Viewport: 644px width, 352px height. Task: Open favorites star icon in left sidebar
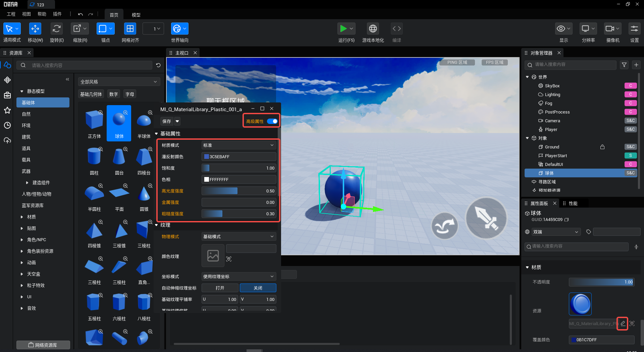[7, 110]
